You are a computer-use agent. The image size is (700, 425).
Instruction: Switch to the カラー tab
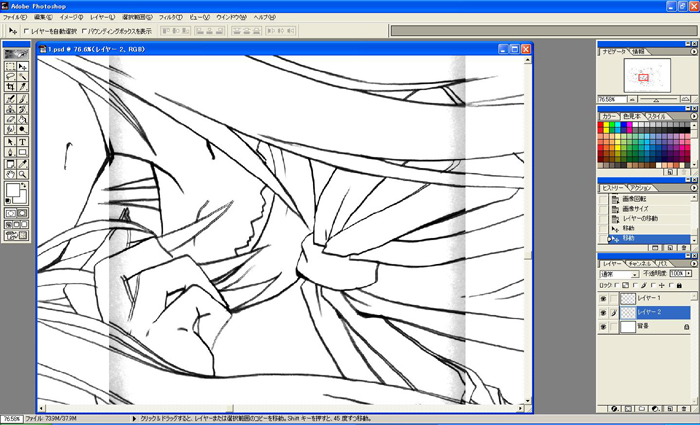(608, 117)
